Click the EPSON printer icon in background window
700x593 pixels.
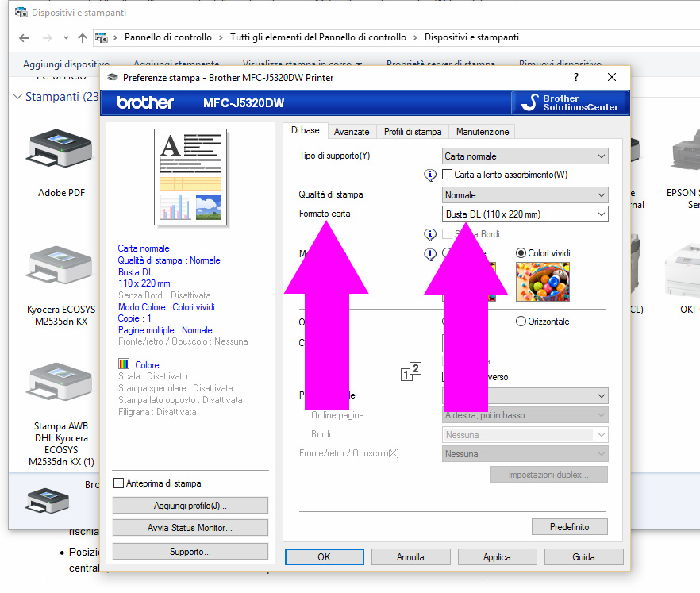[x=685, y=152]
